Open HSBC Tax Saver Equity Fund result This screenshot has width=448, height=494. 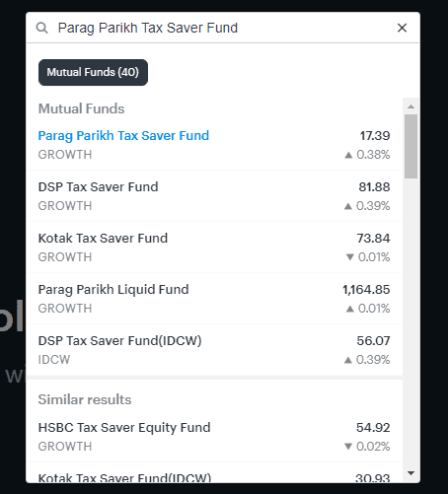(214, 437)
